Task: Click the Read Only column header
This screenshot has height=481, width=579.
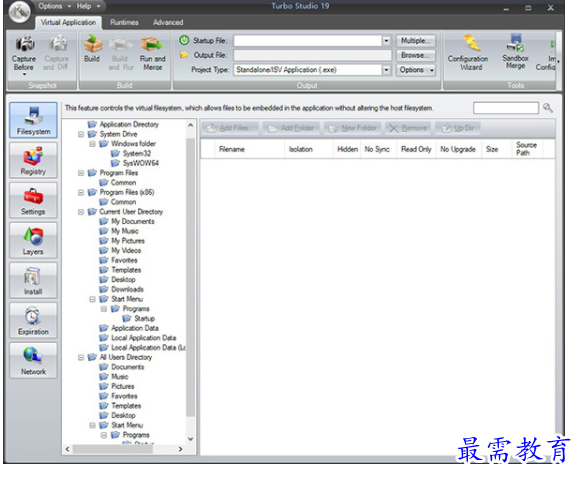Action: pos(416,149)
